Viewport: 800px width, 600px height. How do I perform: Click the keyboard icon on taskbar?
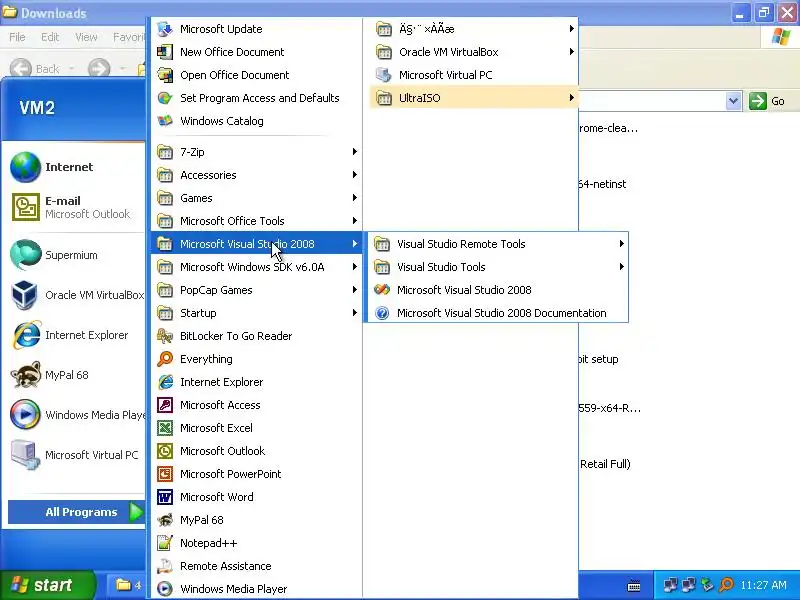coord(634,586)
